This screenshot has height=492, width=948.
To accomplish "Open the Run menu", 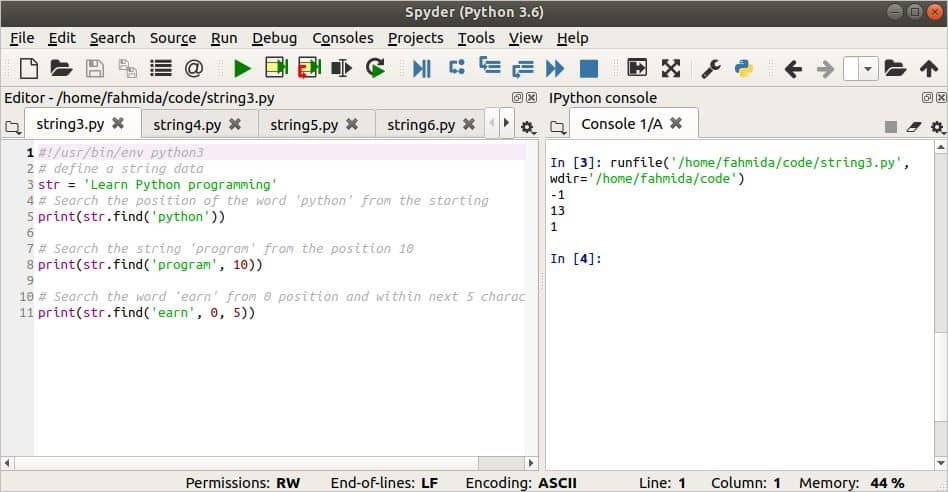I will click(x=224, y=38).
